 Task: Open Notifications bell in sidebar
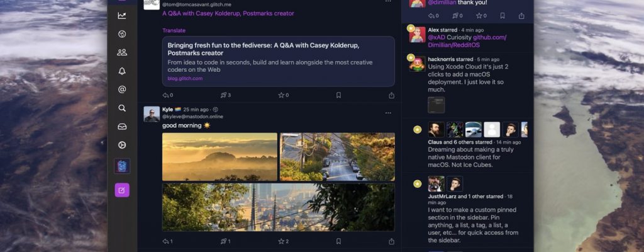(122, 71)
